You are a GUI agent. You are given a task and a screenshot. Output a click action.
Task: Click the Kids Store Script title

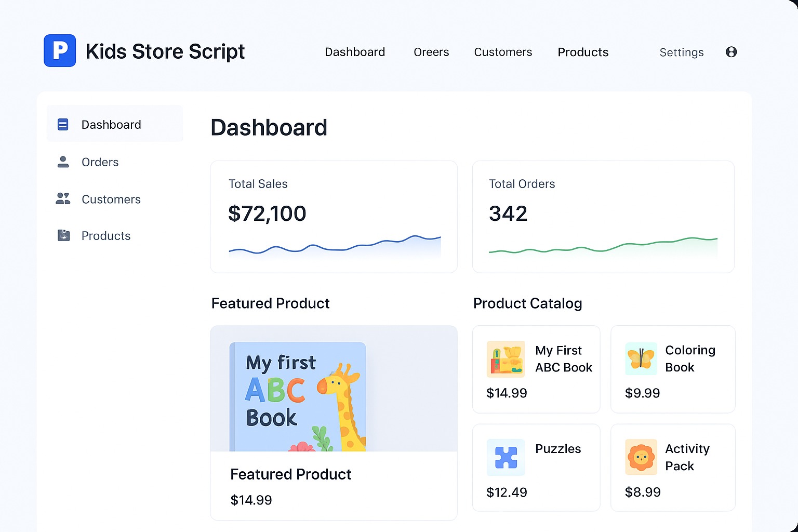pyautogui.click(x=165, y=51)
